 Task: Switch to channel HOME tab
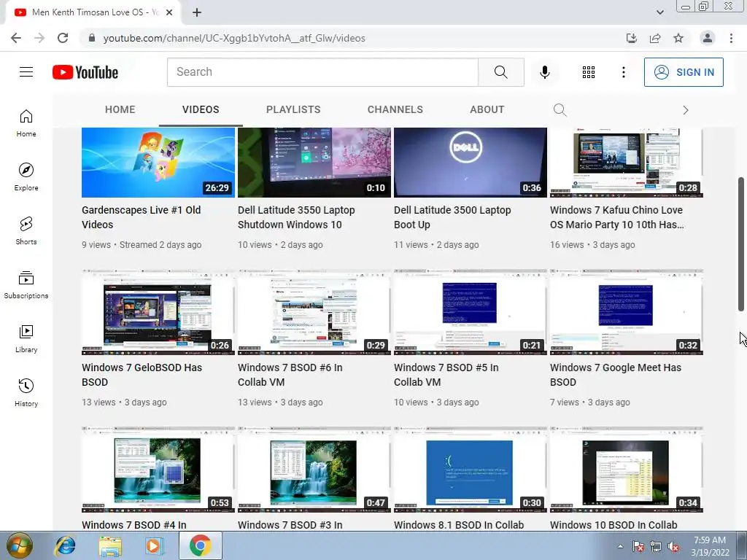[x=120, y=109]
